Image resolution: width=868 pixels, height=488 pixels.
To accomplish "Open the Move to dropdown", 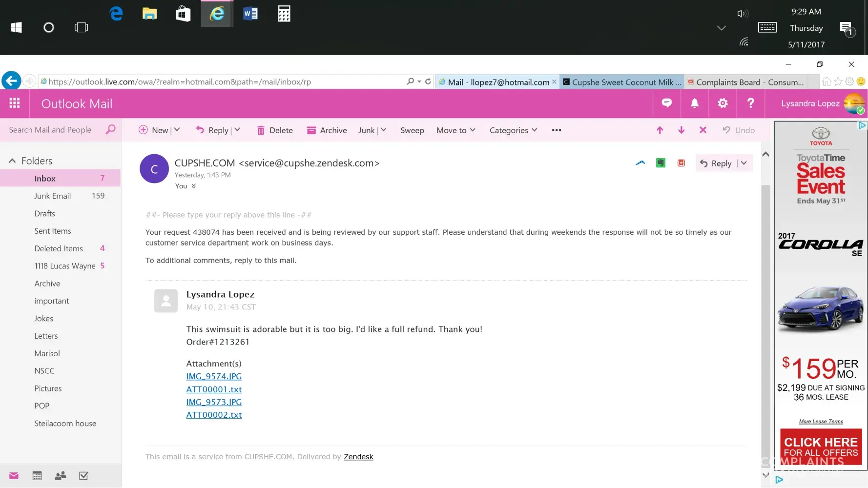I will pos(455,130).
